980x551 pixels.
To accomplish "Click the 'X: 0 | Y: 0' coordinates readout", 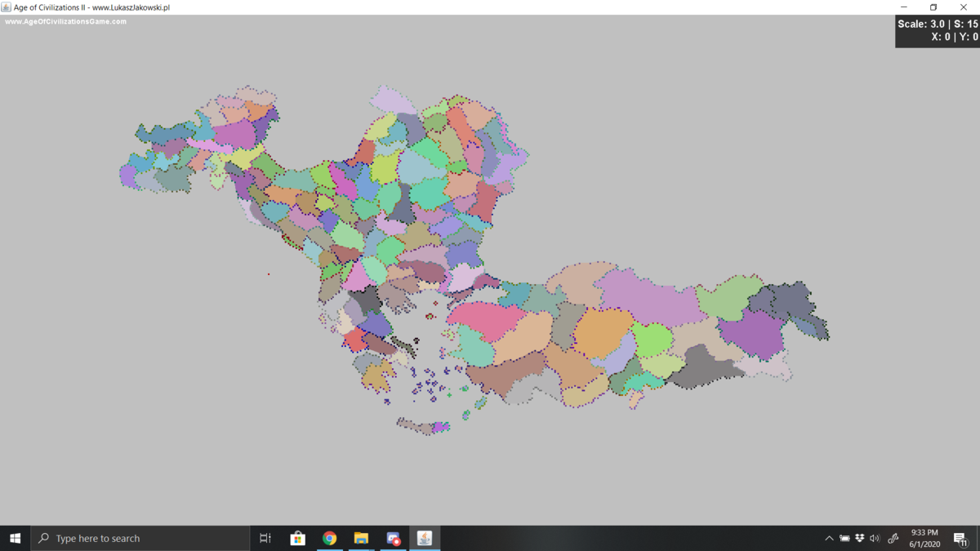I will (955, 37).
